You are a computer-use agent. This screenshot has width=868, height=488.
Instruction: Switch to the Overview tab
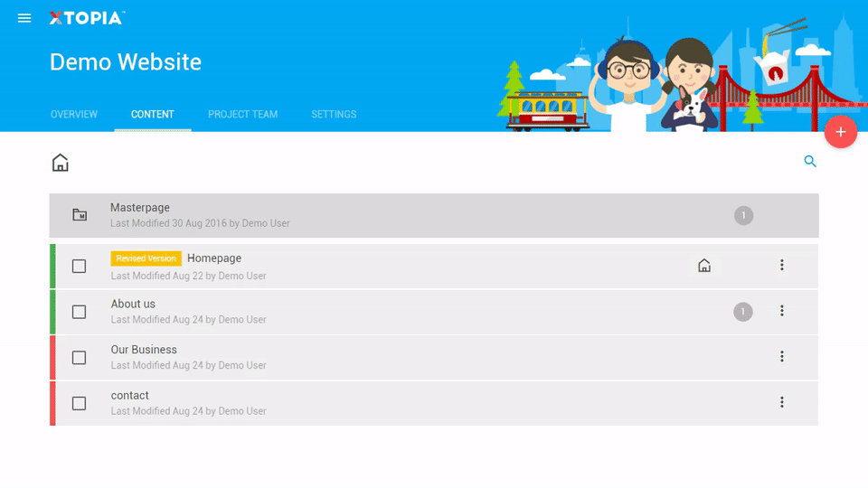74,115
